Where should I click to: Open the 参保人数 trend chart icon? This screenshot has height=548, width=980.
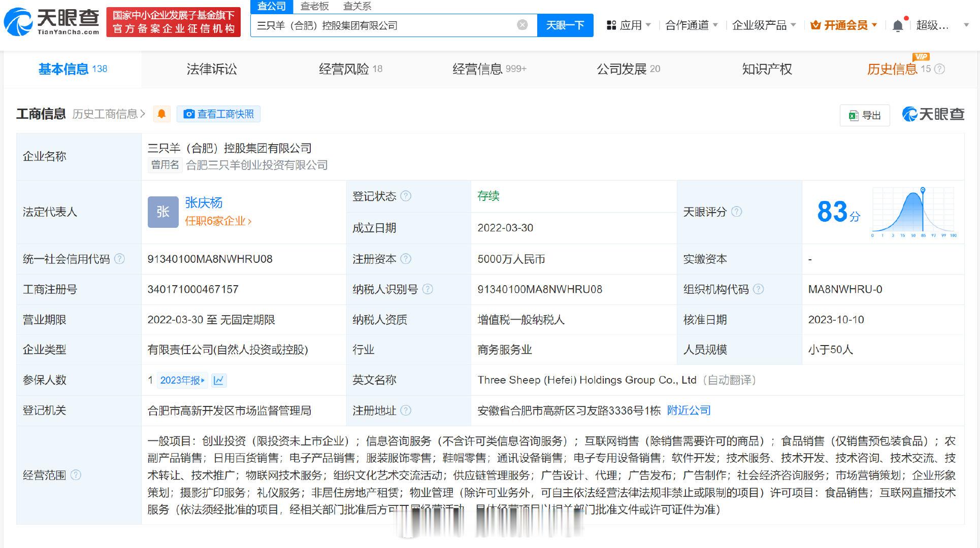pos(219,380)
